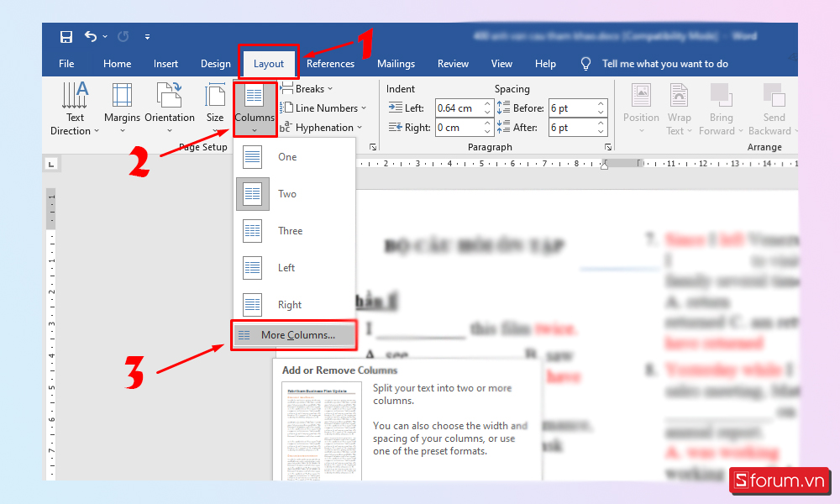Click the Position icon in Arrange group
This screenshot has width=840, height=504.
pyautogui.click(x=641, y=95)
